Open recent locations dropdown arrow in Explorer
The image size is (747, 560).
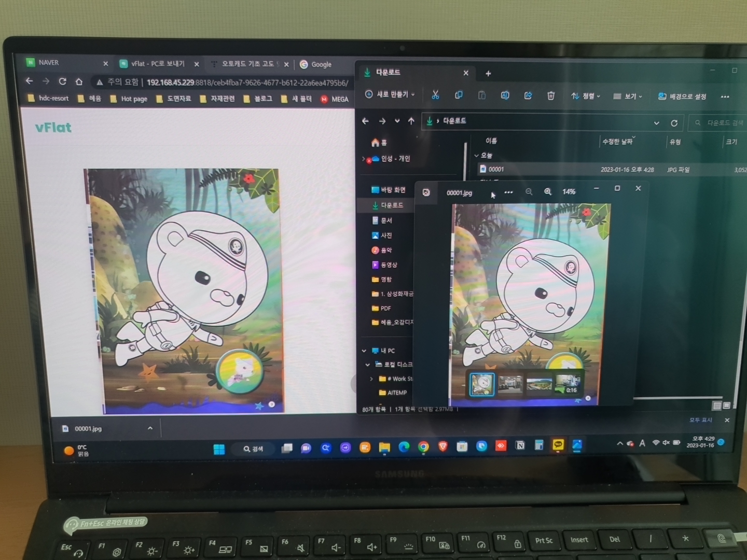coord(397,121)
